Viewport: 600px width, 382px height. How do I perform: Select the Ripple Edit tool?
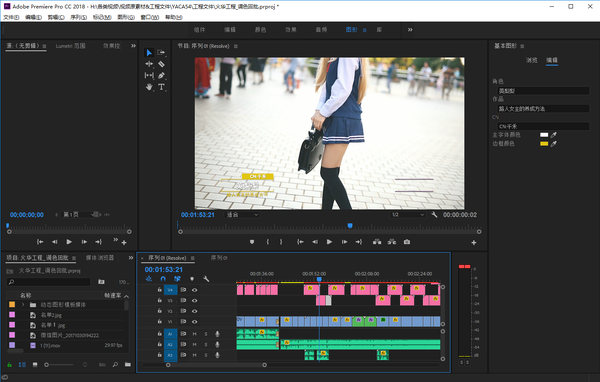[x=149, y=64]
